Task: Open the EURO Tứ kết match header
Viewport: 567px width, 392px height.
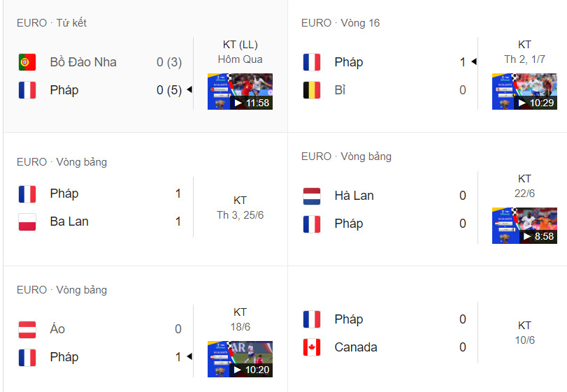Action: click(x=52, y=23)
